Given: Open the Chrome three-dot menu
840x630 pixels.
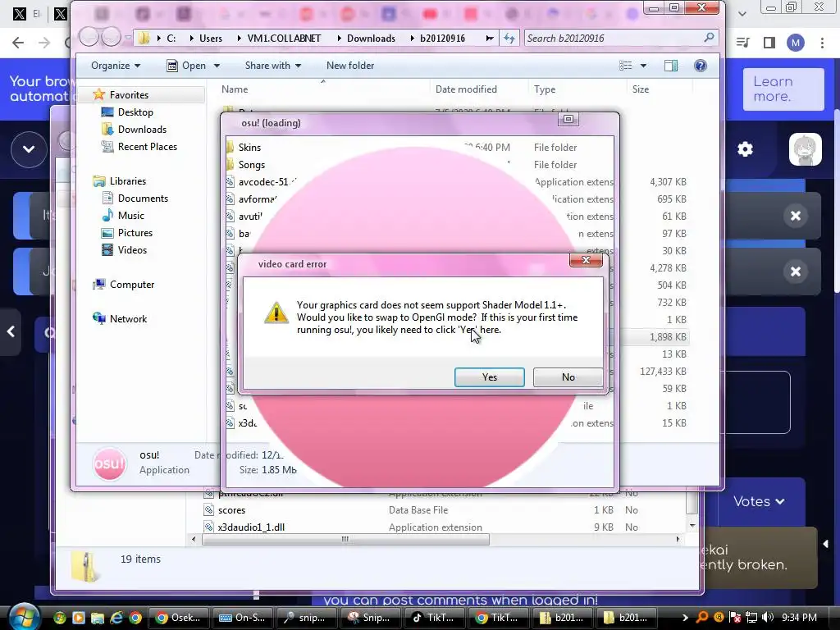Looking at the screenshot, I should tap(822, 43).
